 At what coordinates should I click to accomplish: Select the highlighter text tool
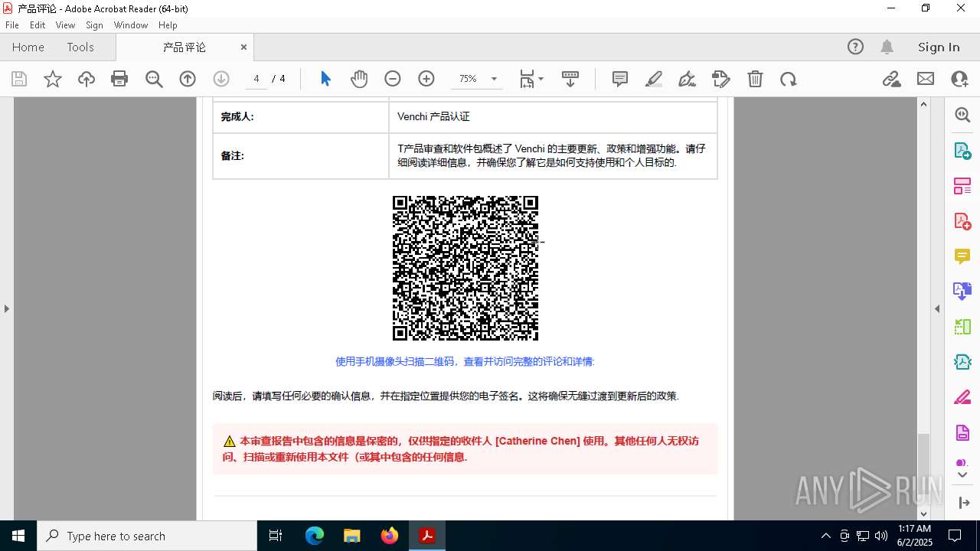pyautogui.click(x=654, y=79)
